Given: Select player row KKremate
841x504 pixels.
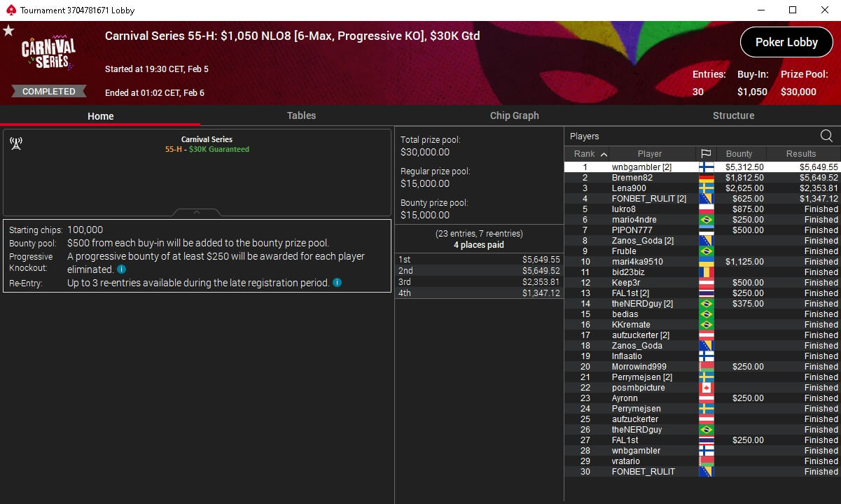Looking at the screenshot, I should (702, 325).
